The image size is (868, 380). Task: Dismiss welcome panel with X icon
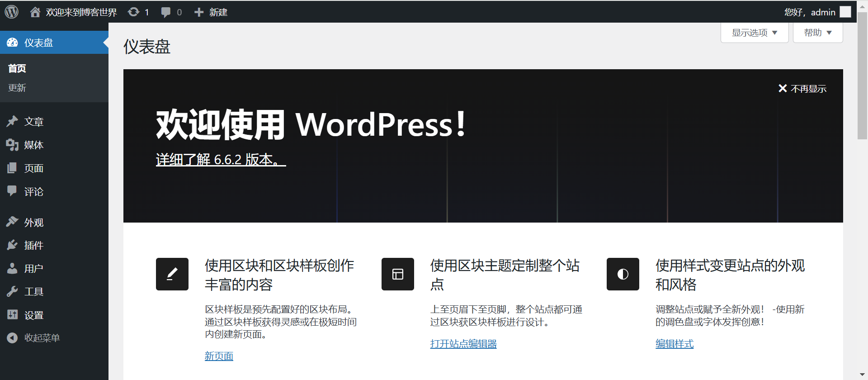783,88
